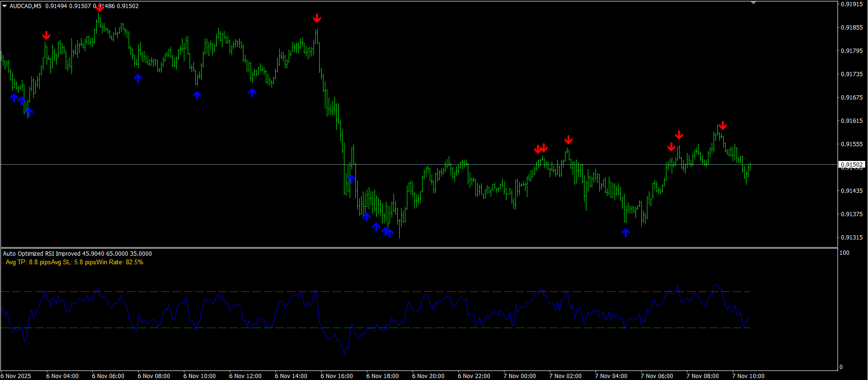Click the '6 Nov 14:00' time label

click(x=291, y=376)
